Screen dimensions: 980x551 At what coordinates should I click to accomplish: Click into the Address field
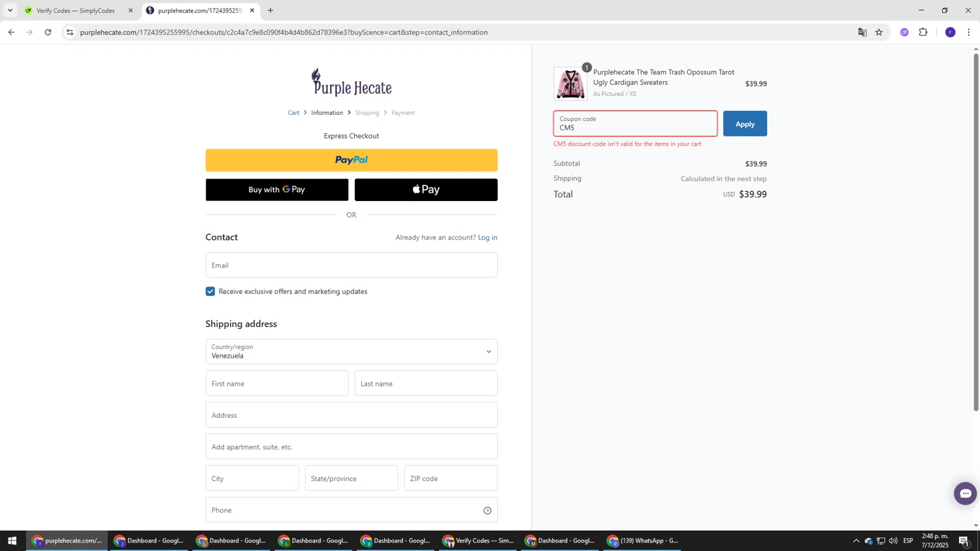351,415
